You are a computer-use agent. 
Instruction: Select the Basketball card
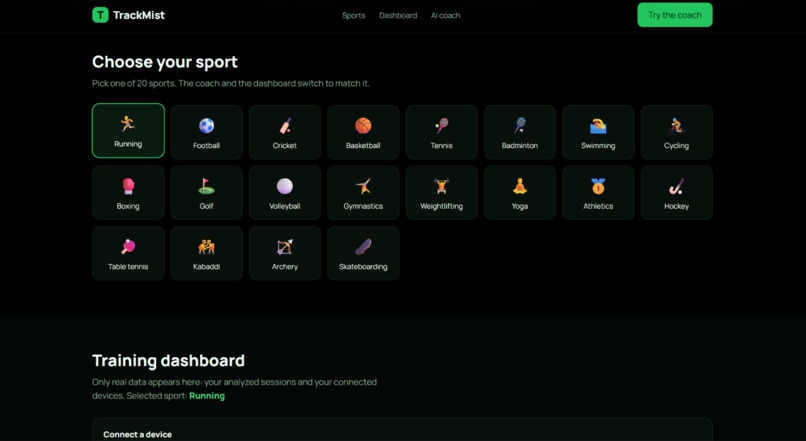click(x=363, y=132)
